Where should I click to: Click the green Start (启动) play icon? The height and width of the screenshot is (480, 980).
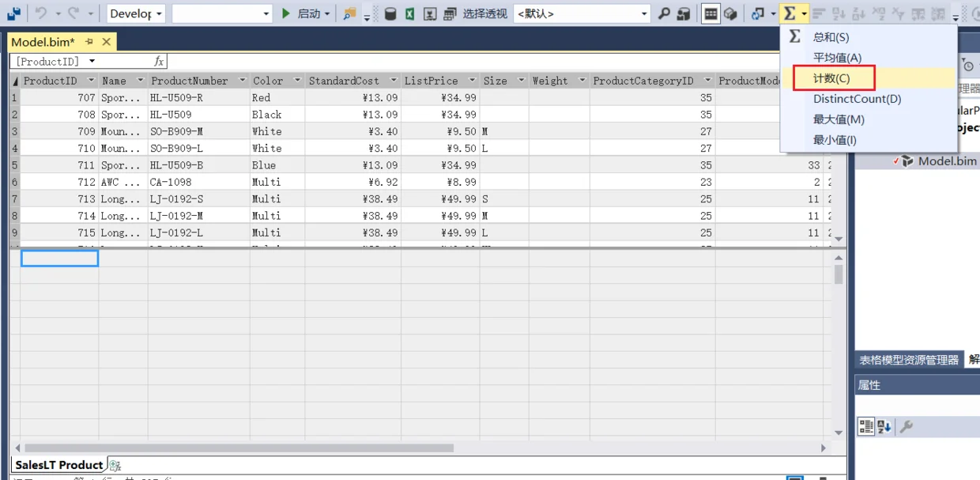point(287,13)
